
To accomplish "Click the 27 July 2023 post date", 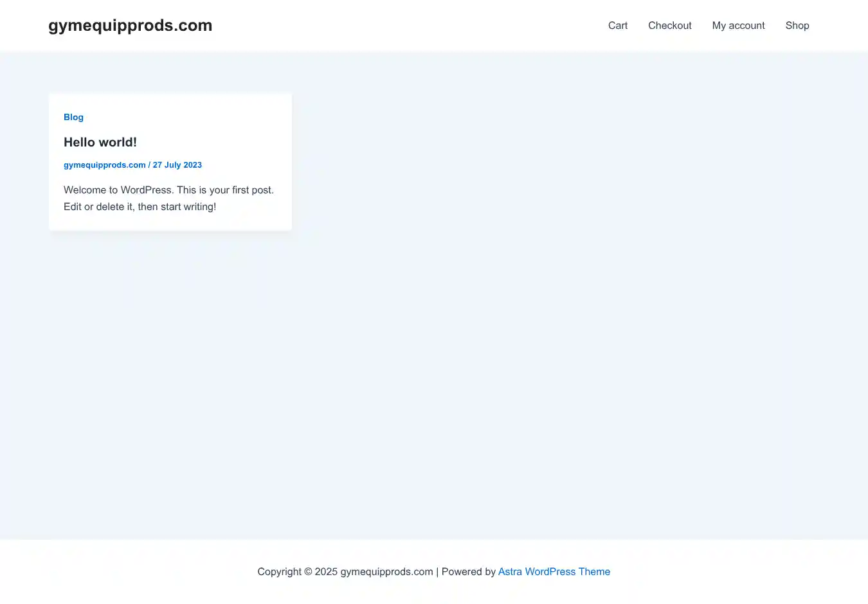I will pos(177,165).
